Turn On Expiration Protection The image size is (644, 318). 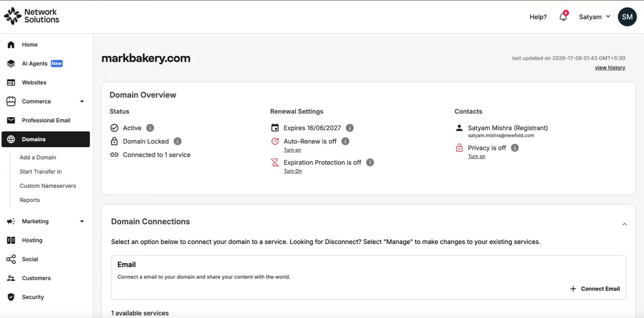(x=292, y=171)
